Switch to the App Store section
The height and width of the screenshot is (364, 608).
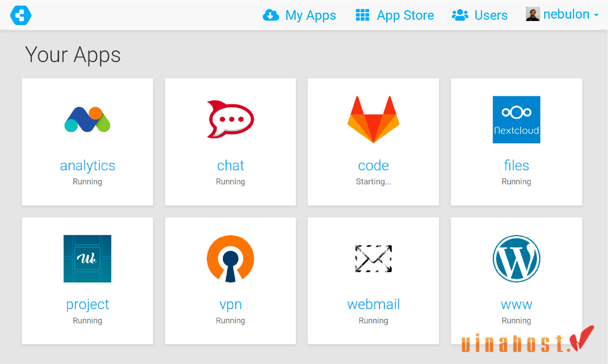tap(405, 15)
